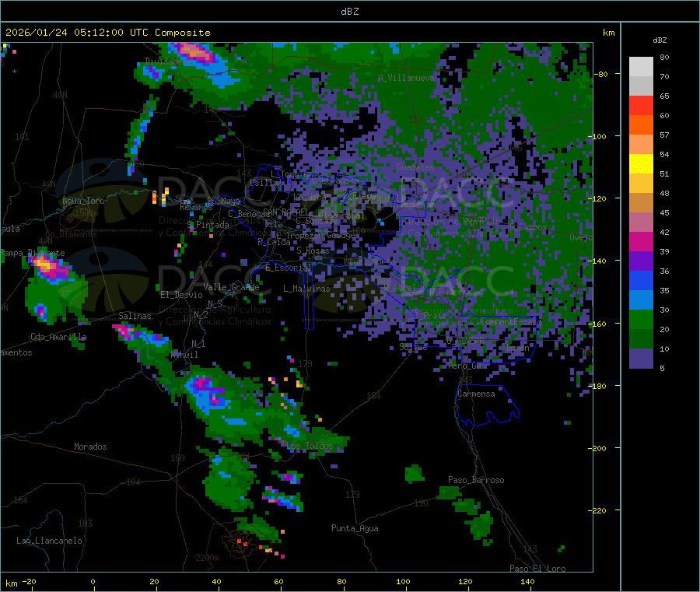Click the '-100' tick on the right axis
Image resolution: width=700 pixels, height=592 pixels.
[598, 136]
